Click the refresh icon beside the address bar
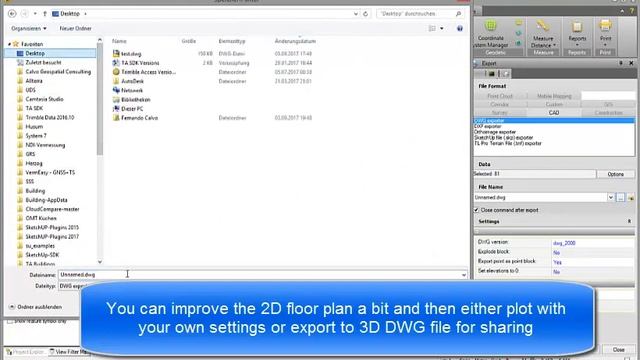The image size is (640, 360). click(366, 13)
